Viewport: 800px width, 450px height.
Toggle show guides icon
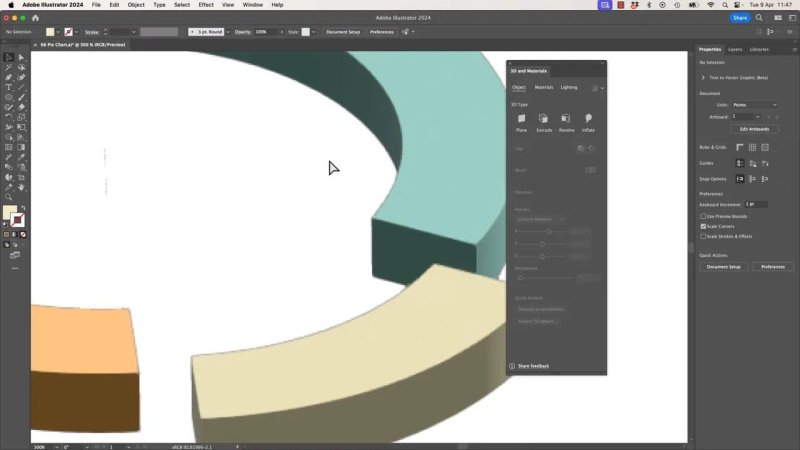pos(740,163)
